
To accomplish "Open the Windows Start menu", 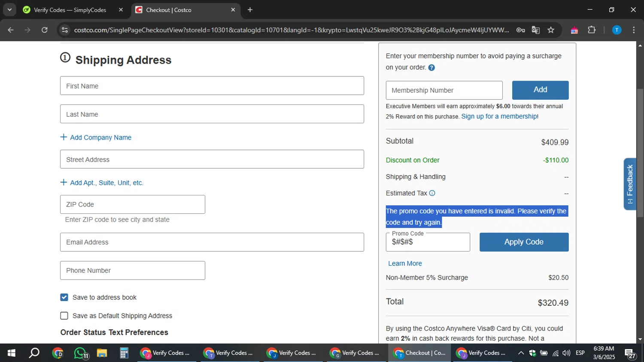I will (11, 353).
